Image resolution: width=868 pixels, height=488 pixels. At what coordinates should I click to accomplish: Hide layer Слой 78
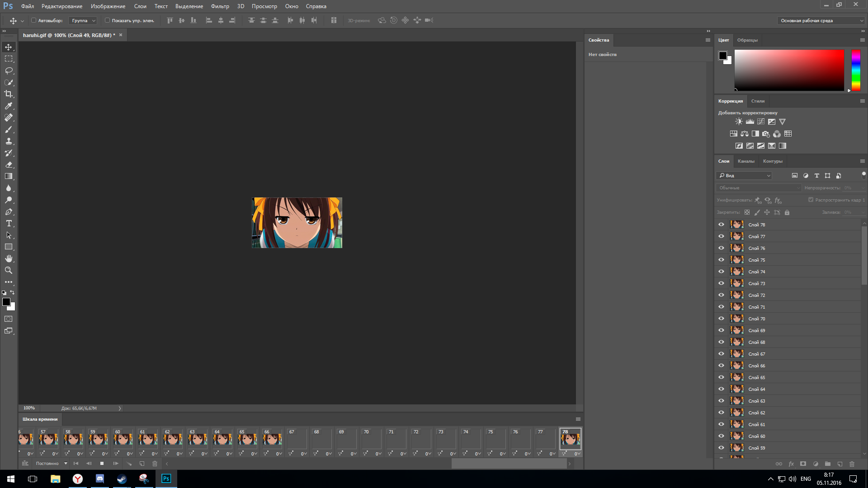point(721,225)
